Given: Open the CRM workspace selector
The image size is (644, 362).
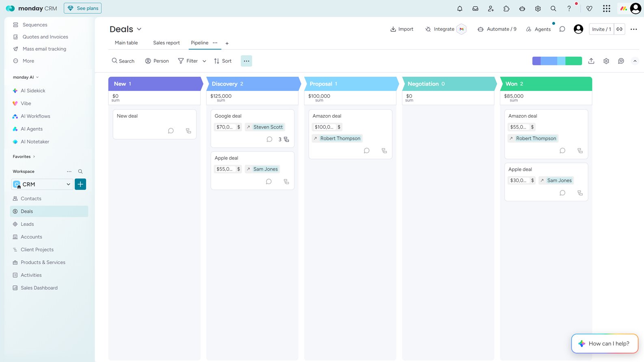Looking at the screenshot, I should coord(42,184).
